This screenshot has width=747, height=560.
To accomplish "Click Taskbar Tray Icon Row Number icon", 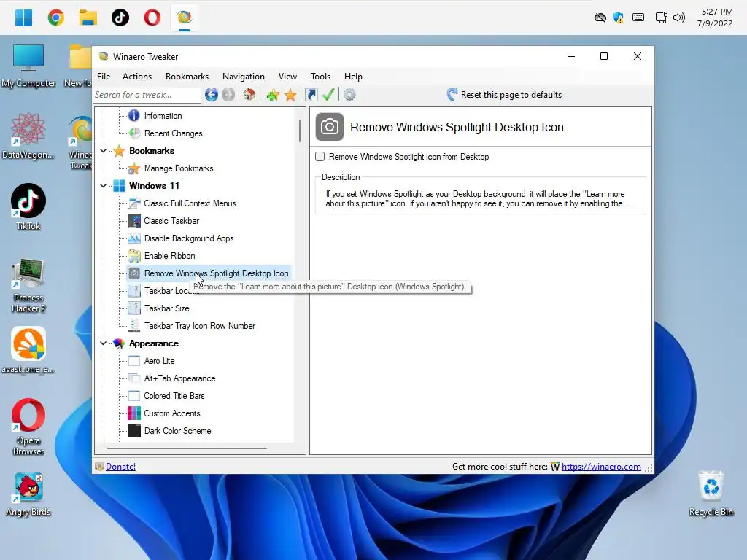I will coord(134,326).
